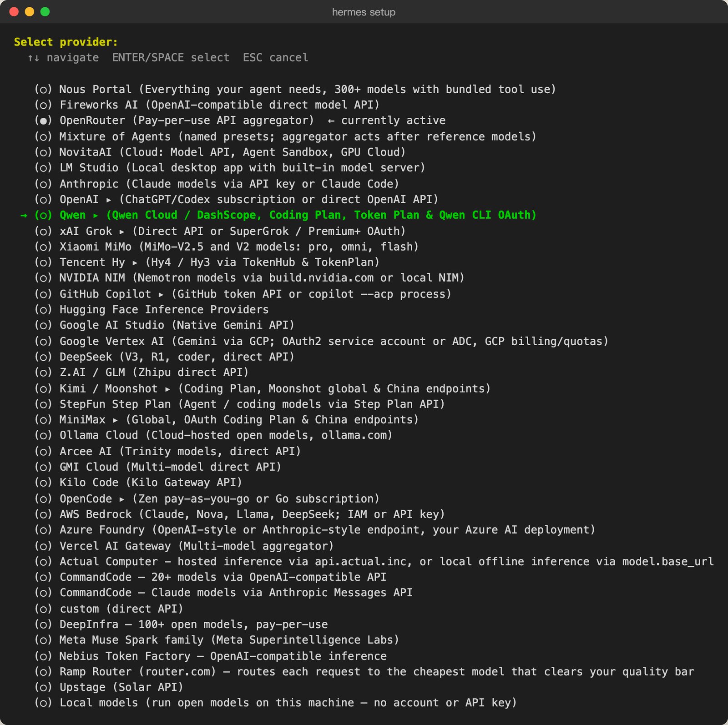This screenshot has width=728, height=725.
Task: Click the "StepFun Step Plan" row
Action: tap(240, 404)
